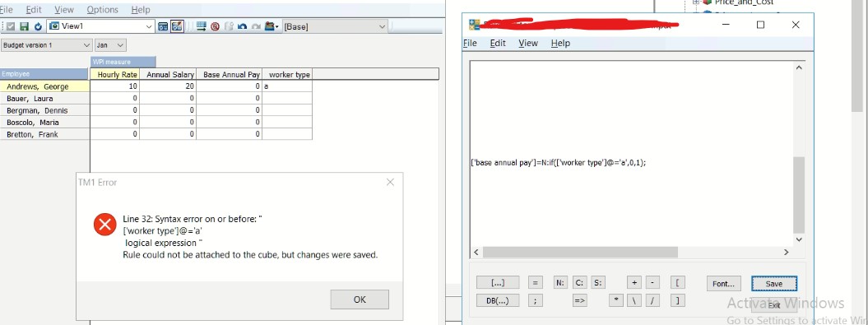Close the TM1 Error dialog with X
This screenshot has height=325, width=868.
tap(390, 182)
